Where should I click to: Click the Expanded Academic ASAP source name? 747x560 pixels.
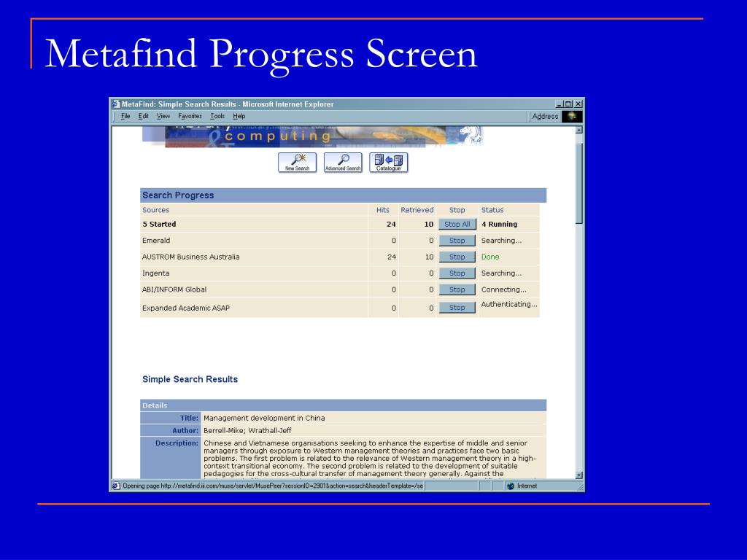point(186,308)
